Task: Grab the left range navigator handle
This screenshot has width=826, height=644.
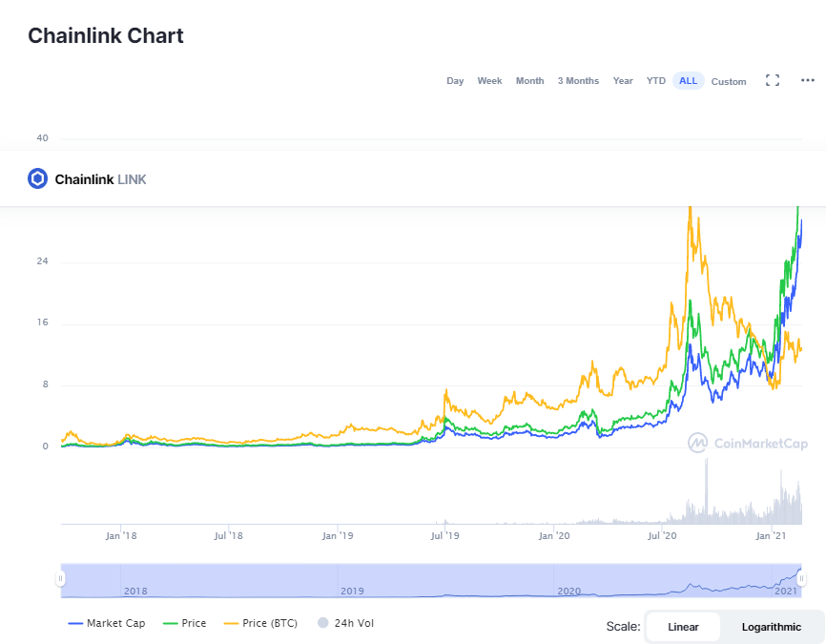Action: tap(61, 579)
